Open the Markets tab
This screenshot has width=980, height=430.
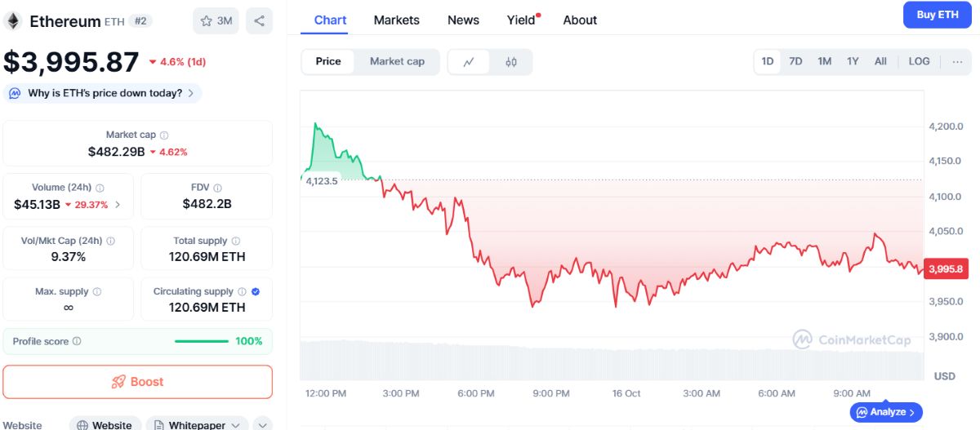click(397, 20)
